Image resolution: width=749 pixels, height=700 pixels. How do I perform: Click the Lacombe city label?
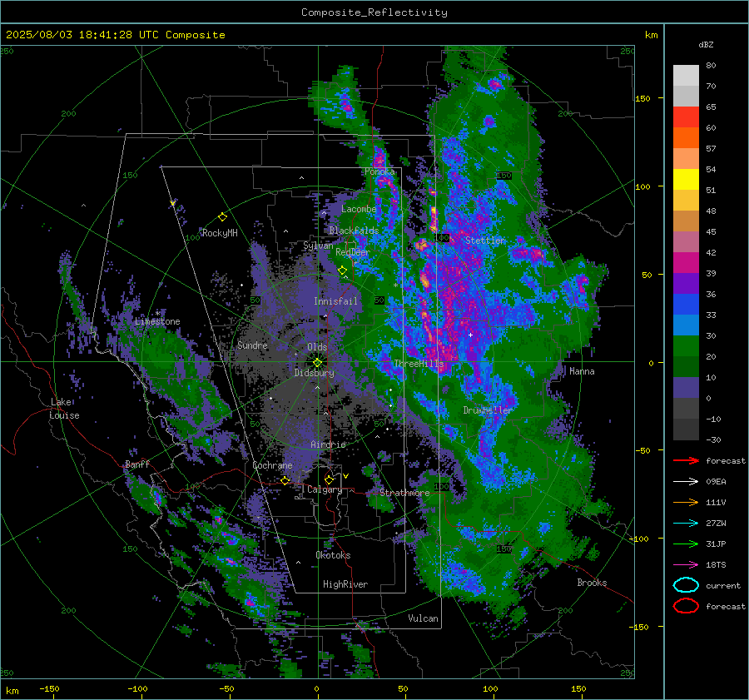[x=359, y=209]
